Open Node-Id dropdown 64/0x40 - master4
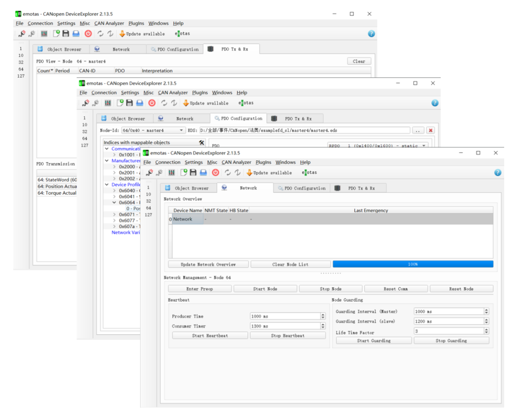 (x=153, y=131)
